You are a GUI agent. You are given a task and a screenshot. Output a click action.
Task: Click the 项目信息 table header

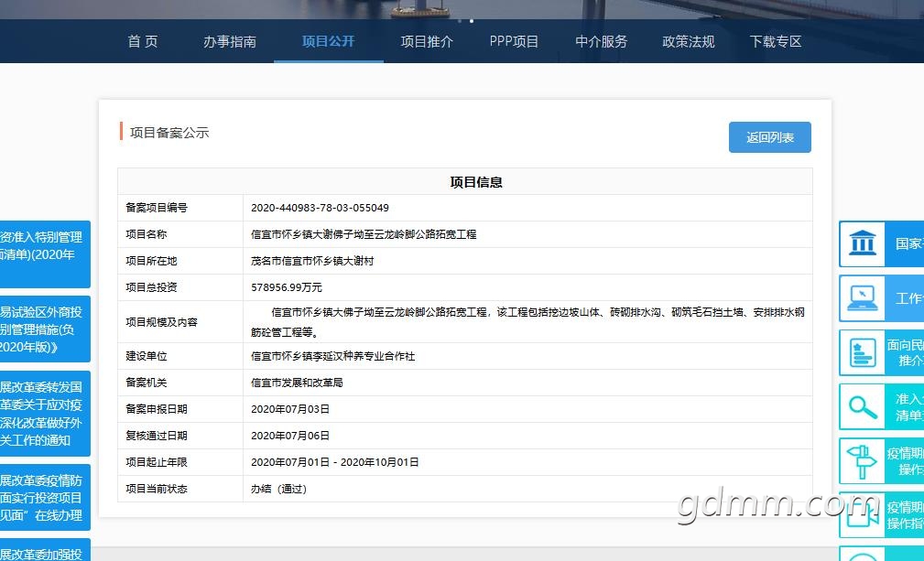click(x=476, y=182)
